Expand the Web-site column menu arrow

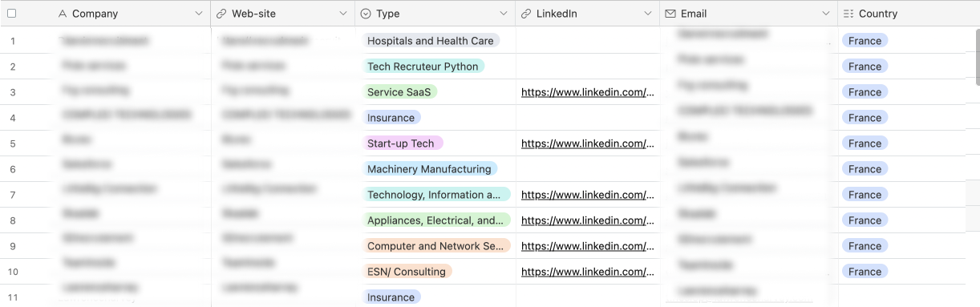pos(343,14)
